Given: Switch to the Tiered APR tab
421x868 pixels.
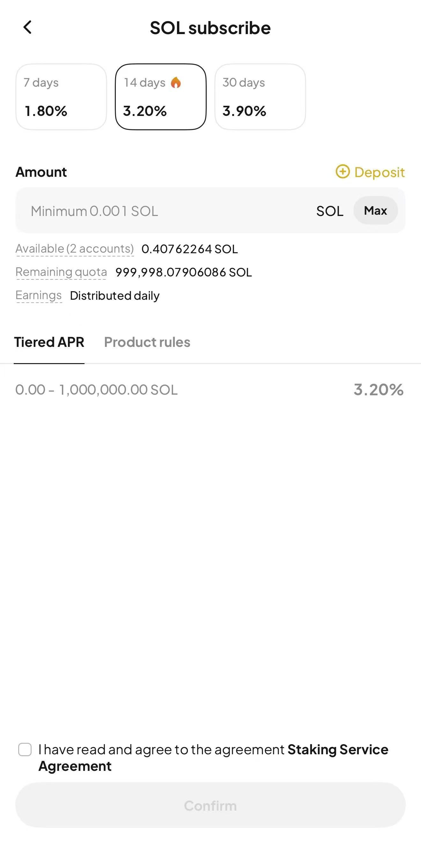Looking at the screenshot, I should click(x=49, y=342).
